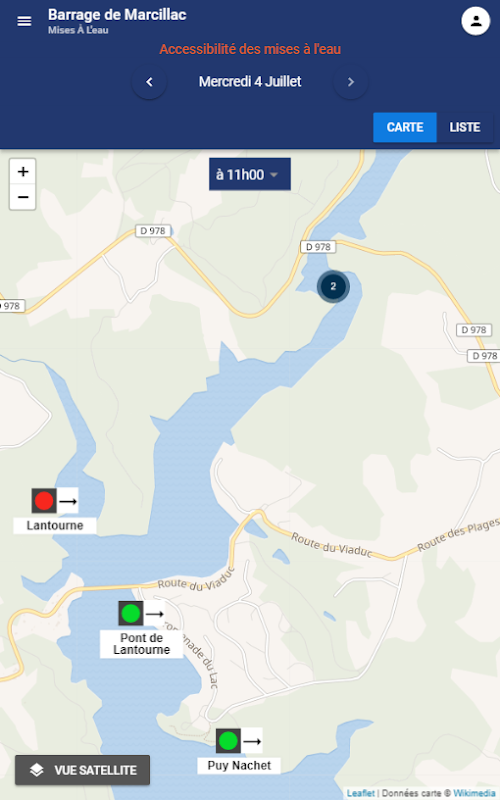Go to previous day with left chevron
500x800 pixels.
click(149, 82)
